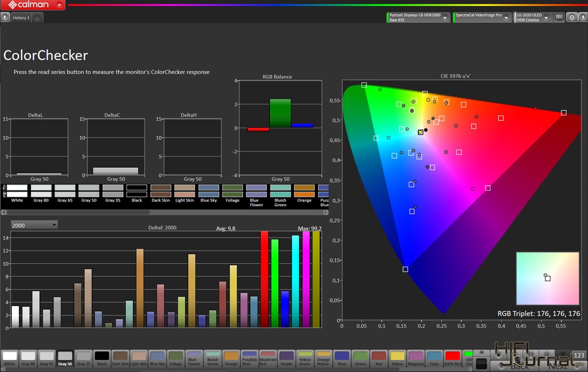Choose the Green pattern in bottom bar
Viewport: 588px width, 372px height.
click(x=360, y=358)
